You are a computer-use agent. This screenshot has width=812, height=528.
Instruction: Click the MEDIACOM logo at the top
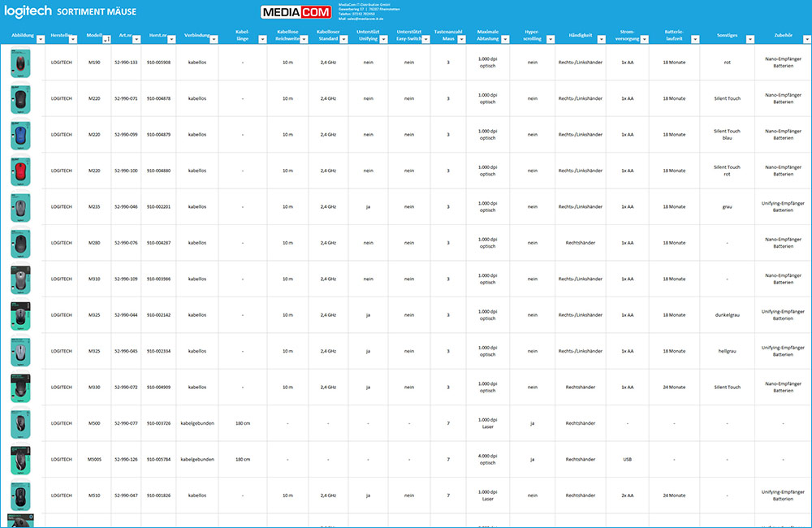(297, 12)
